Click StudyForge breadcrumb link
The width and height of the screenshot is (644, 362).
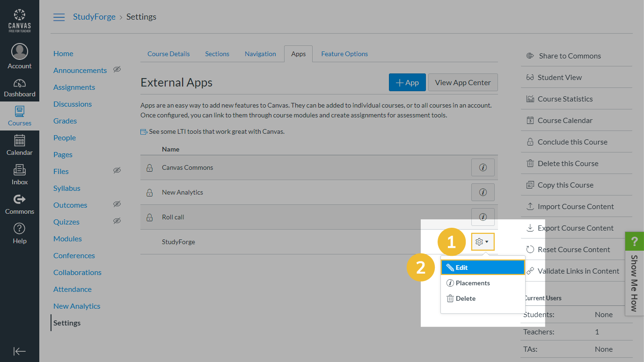coord(94,17)
